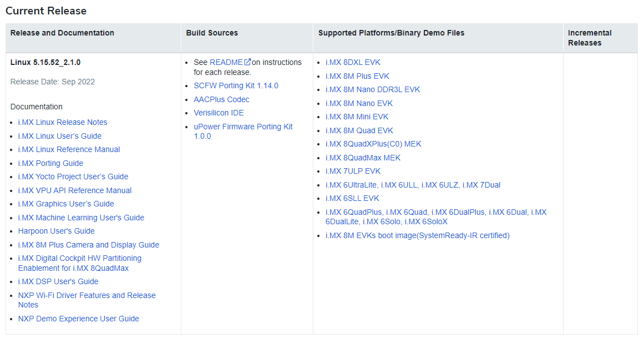The height and width of the screenshot is (338, 644).
Task: Open i.MX Linux User's Guide
Action: tap(59, 136)
